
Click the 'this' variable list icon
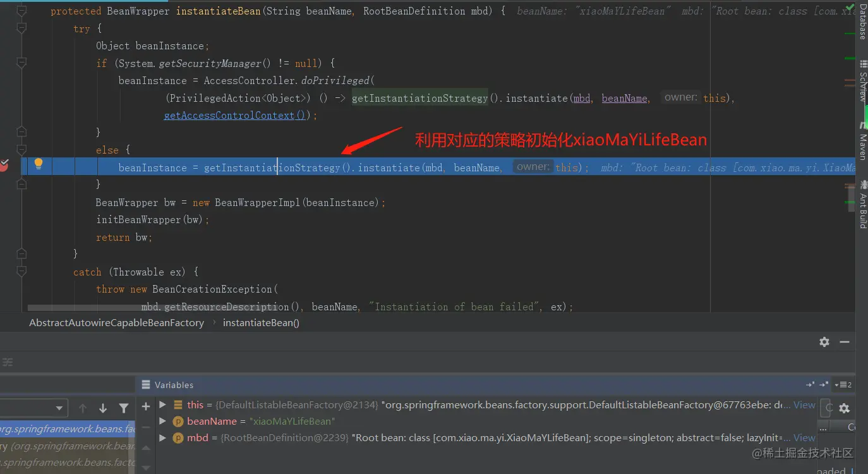tap(178, 404)
